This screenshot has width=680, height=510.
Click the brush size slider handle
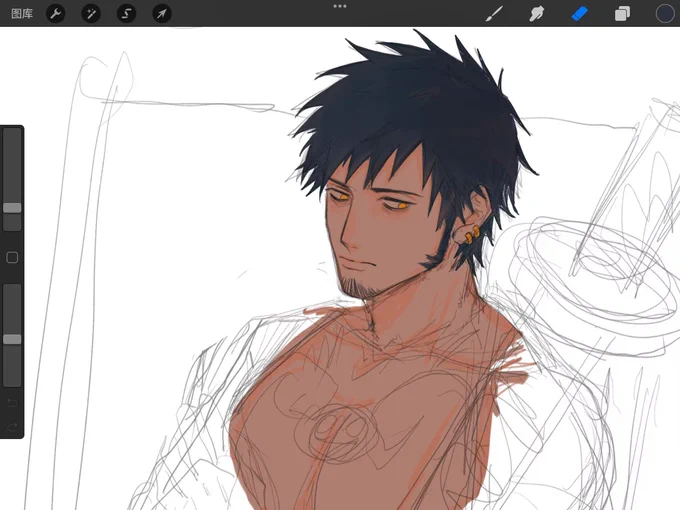coord(12,208)
